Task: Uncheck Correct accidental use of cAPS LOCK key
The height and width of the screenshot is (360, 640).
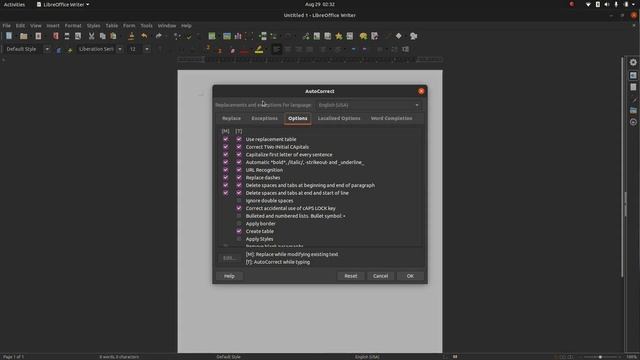Action: tap(239, 208)
